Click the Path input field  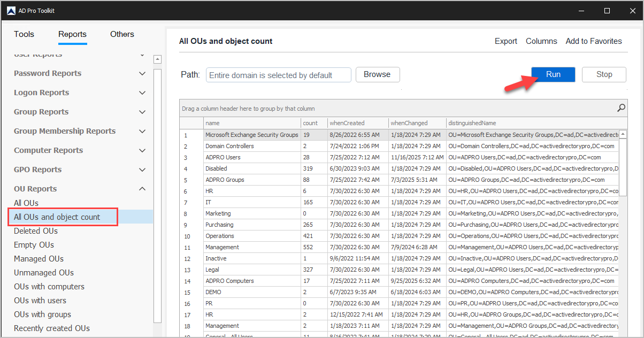tap(278, 75)
